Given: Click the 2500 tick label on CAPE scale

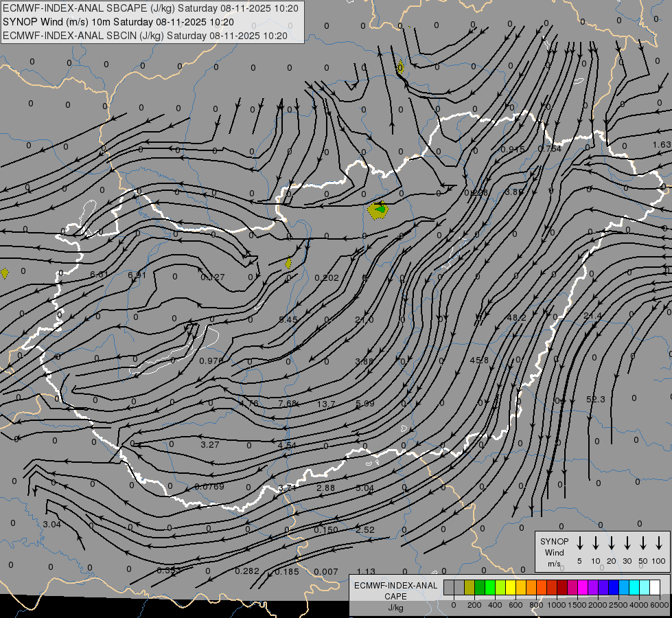Looking at the screenshot, I should (x=618, y=605).
